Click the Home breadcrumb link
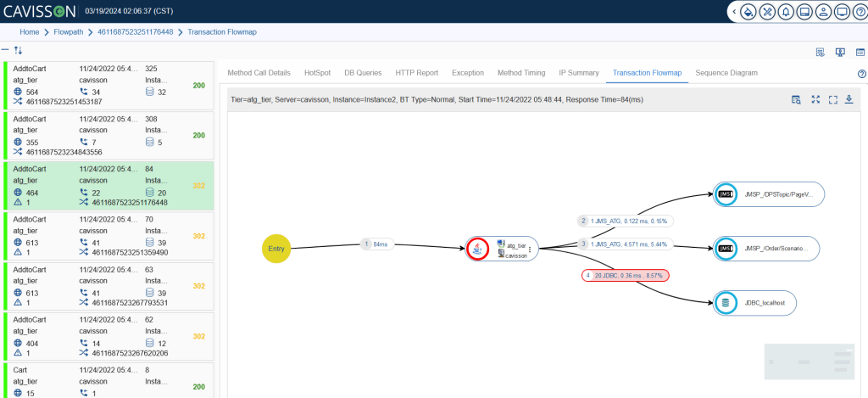The height and width of the screenshot is (398, 868). tap(30, 32)
